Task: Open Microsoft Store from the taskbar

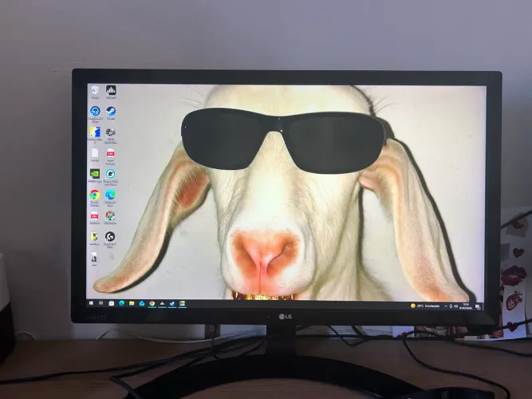Action: 112,303
